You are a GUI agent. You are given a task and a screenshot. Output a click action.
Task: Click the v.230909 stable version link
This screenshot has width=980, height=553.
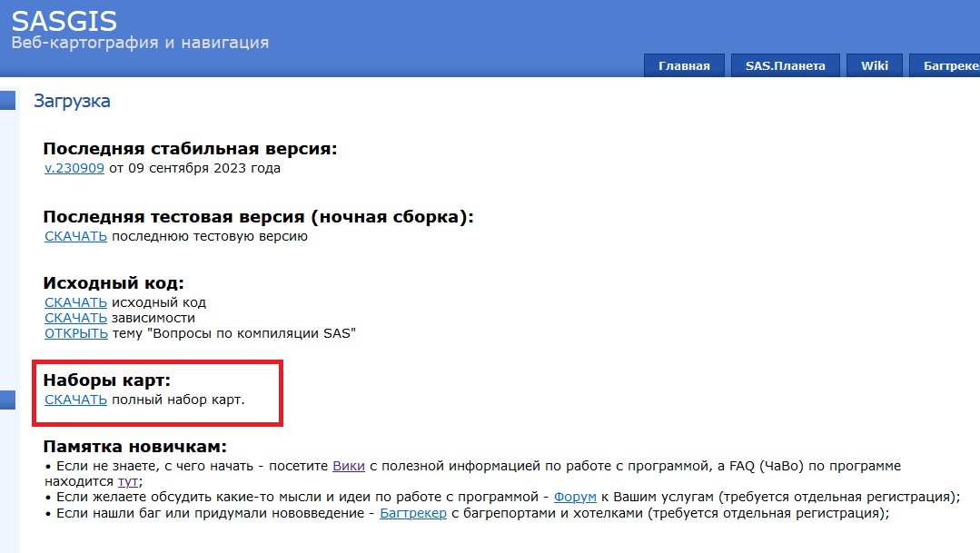click(75, 168)
